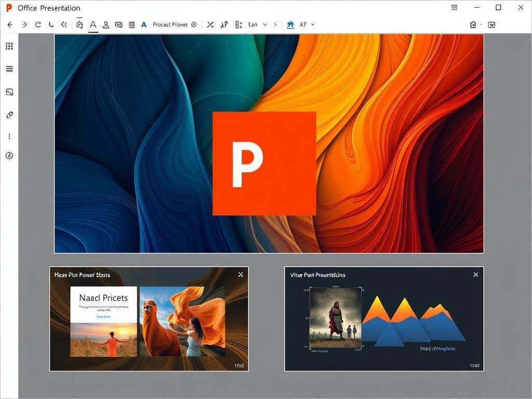This screenshot has width=532, height=399.
Task: Click the blue puzzle-piece icon in toolbar
Action: [x=290, y=25]
